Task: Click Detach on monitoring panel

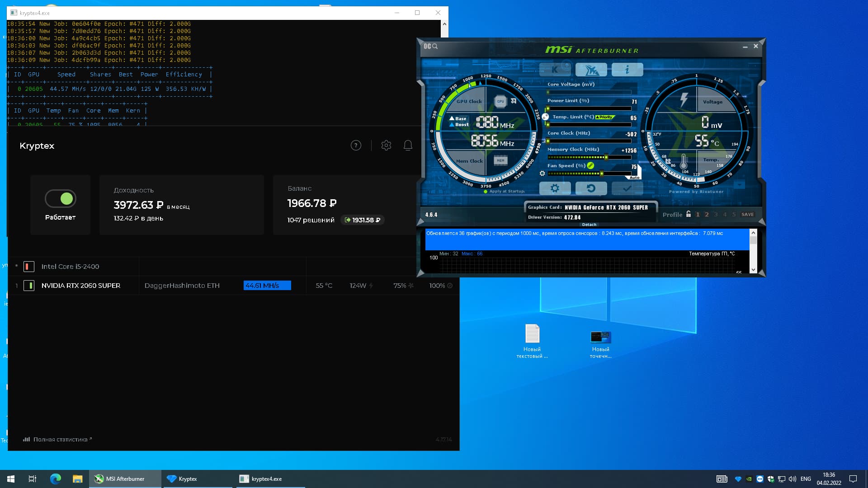Action: pyautogui.click(x=589, y=225)
